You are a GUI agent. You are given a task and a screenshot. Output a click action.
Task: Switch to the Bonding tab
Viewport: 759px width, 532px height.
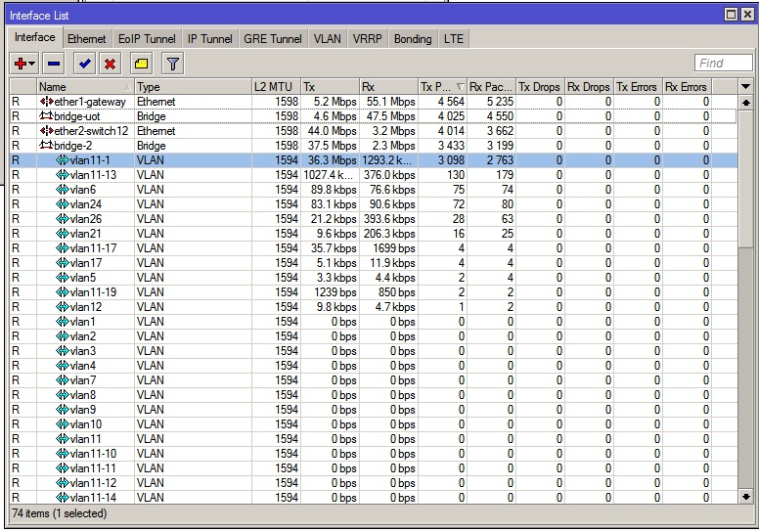pos(412,38)
